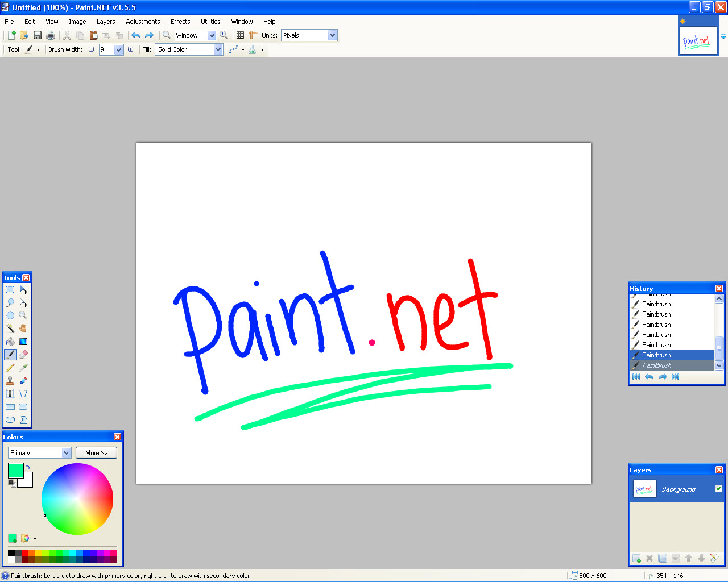Click the primary green color swatch
Image resolution: width=728 pixels, height=582 pixels.
[x=15, y=471]
